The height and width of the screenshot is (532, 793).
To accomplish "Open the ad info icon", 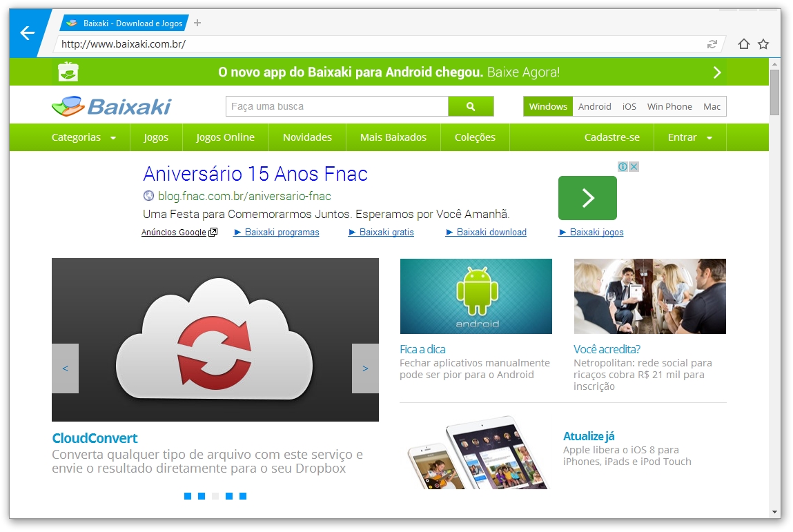I will 623,166.
